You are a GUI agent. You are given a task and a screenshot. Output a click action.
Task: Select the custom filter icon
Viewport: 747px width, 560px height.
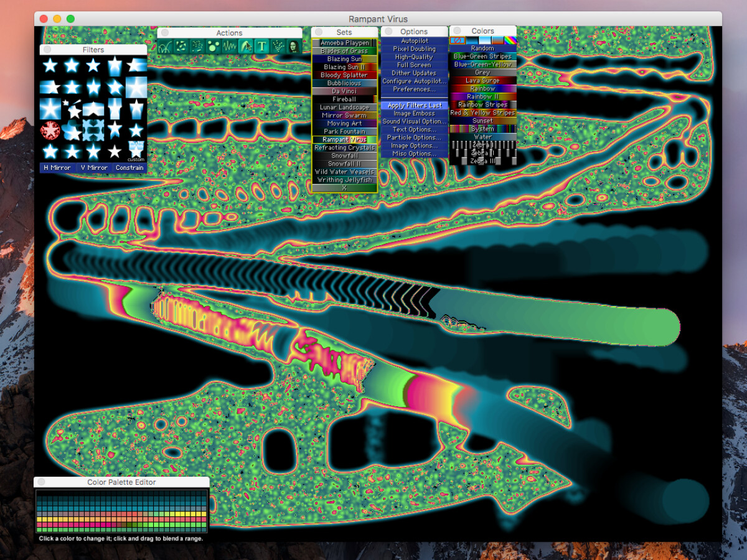136,151
